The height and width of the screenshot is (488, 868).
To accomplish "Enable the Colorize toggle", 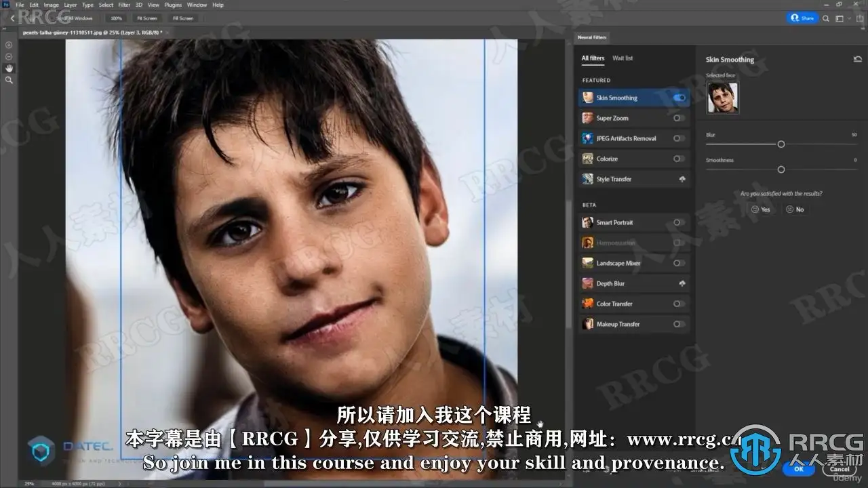I will point(679,159).
